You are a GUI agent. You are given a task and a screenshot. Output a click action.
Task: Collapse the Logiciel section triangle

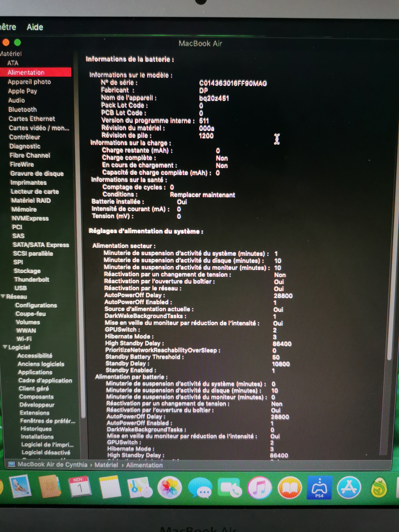tap(5, 347)
